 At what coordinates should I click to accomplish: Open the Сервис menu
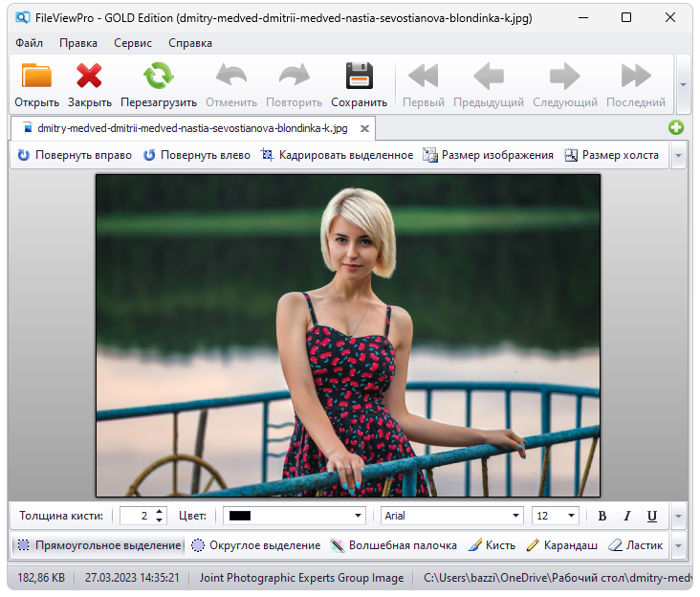[132, 43]
